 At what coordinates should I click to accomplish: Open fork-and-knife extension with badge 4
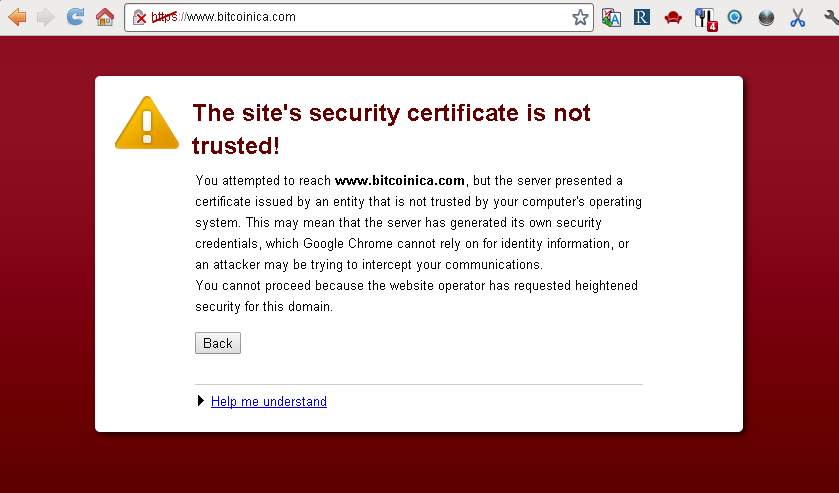(706, 19)
